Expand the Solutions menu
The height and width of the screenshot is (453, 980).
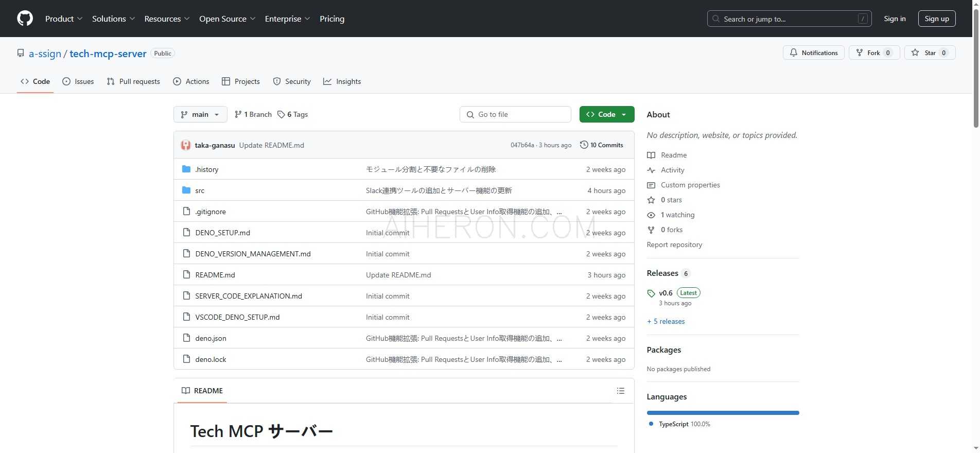113,19
